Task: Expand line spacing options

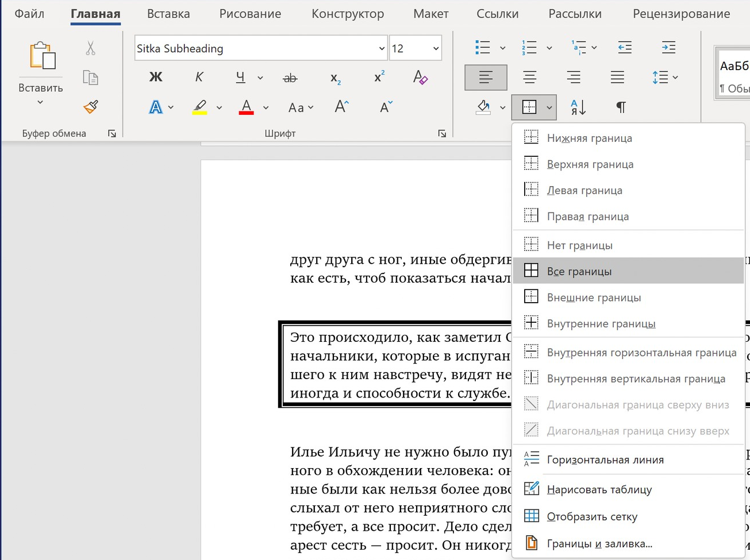Action: (675, 78)
